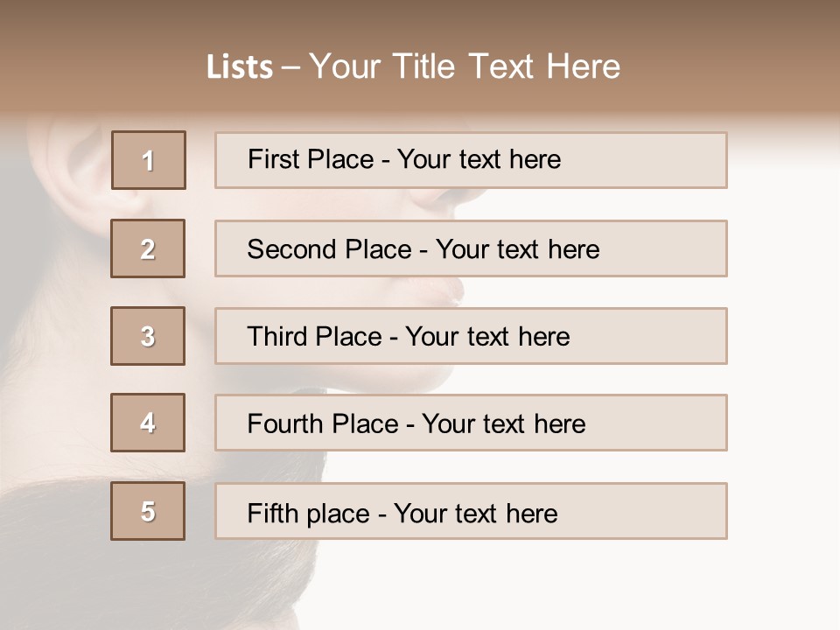The height and width of the screenshot is (630, 840).
Task: Click the "Second Place" text box
Action: click(471, 248)
